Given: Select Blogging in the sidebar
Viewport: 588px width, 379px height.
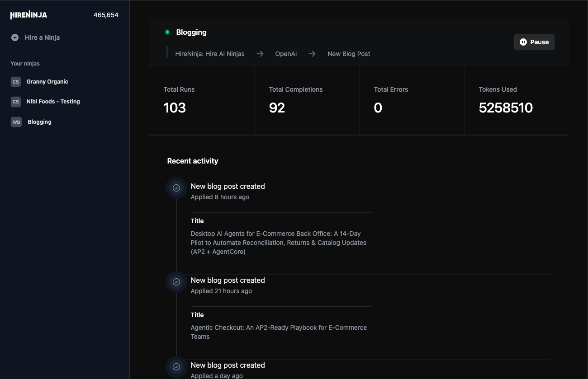Looking at the screenshot, I should (x=39, y=122).
